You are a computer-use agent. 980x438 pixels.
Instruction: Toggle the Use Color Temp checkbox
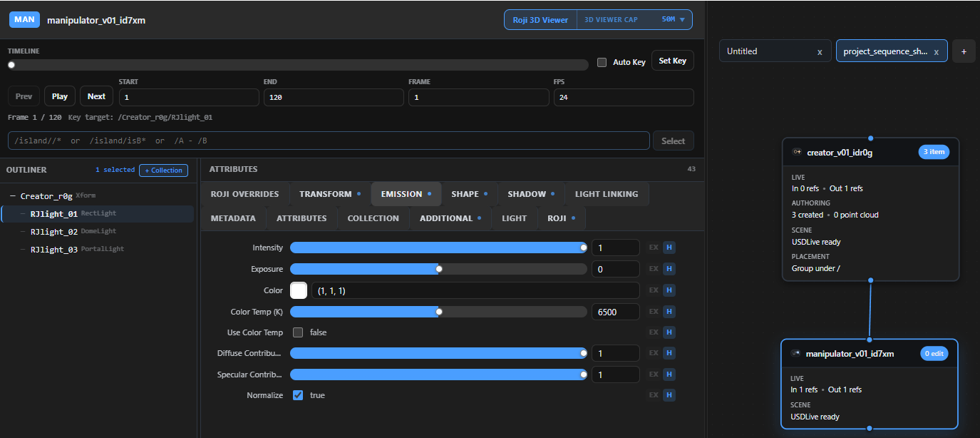pos(298,332)
